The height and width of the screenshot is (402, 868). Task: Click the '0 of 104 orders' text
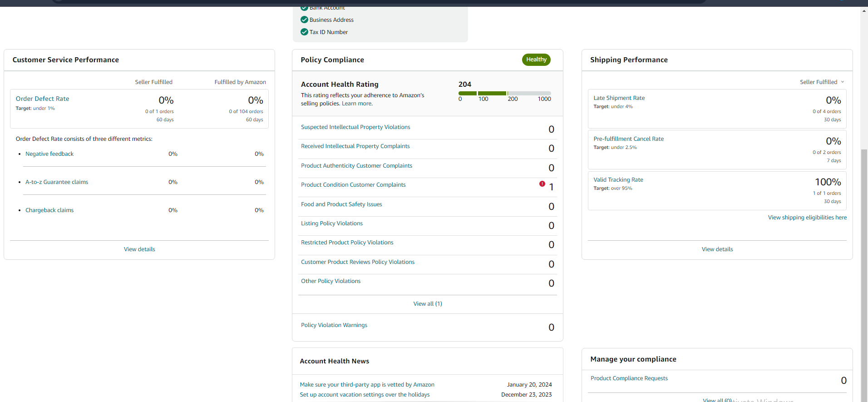pyautogui.click(x=246, y=111)
